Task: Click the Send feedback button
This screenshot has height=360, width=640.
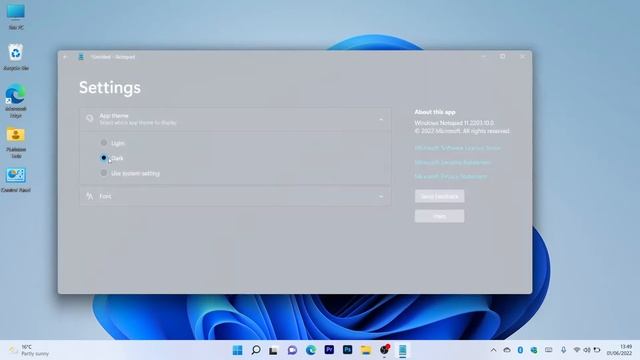Action: pos(439,196)
